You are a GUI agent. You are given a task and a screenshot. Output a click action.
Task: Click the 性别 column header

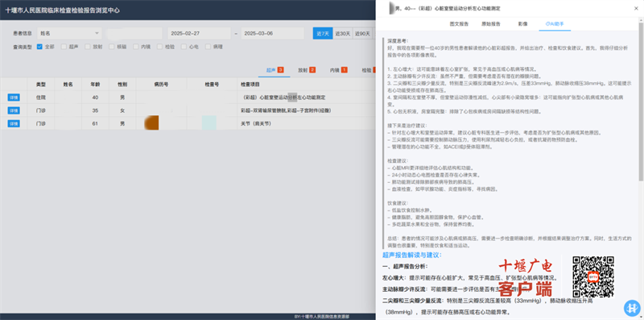(x=122, y=85)
